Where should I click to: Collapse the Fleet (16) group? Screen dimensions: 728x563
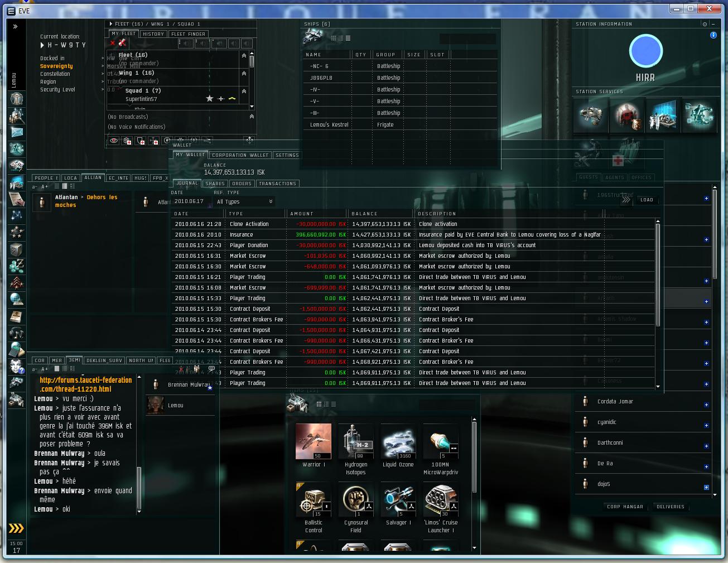[x=244, y=56]
